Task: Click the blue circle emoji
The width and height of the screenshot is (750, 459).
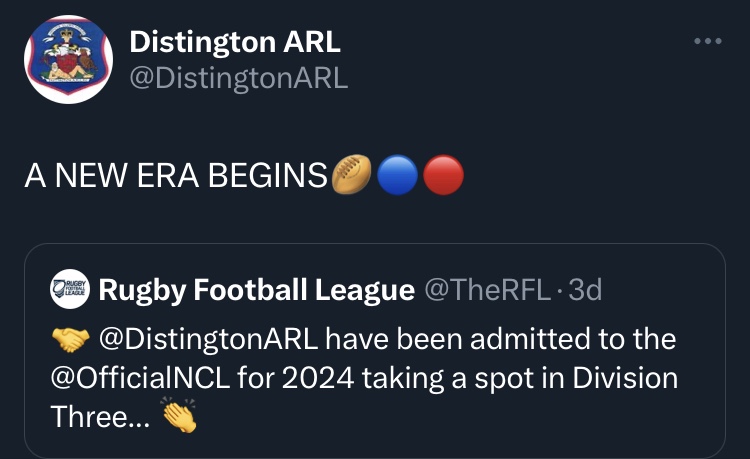Action: (x=398, y=177)
